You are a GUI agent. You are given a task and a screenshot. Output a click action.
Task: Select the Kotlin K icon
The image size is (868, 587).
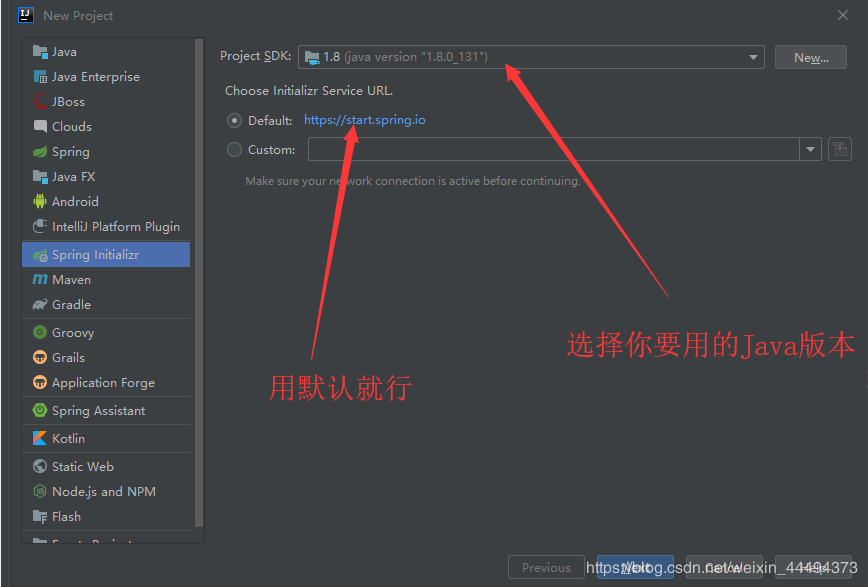coord(40,438)
